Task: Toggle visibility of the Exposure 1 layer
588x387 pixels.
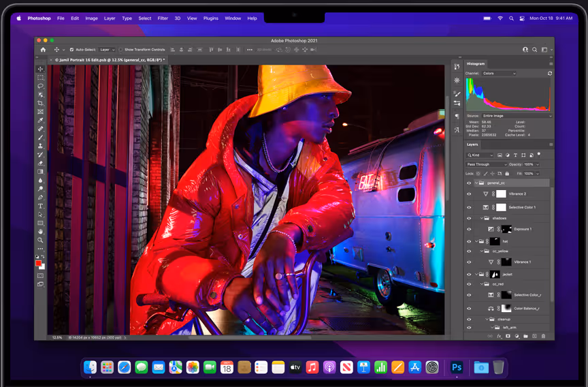Action: coord(469,230)
